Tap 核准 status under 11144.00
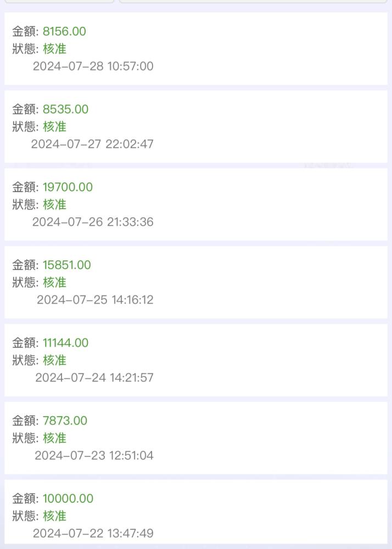The image size is (392, 549). click(54, 360)
